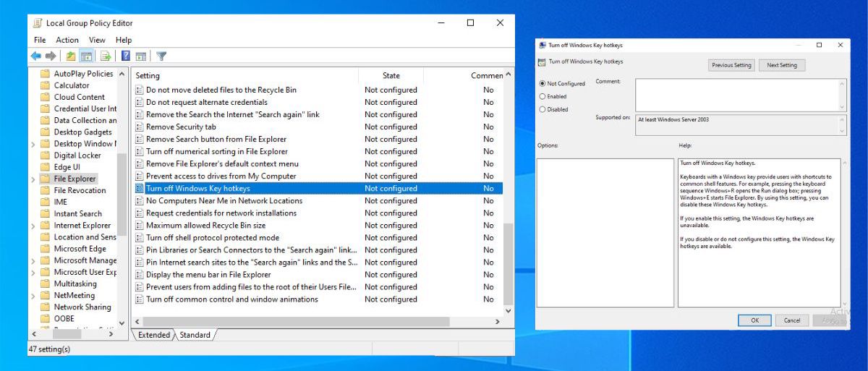Select the File Revocation tree item
The width and height of the screenshot is (868, 371).
pos(80,190)
